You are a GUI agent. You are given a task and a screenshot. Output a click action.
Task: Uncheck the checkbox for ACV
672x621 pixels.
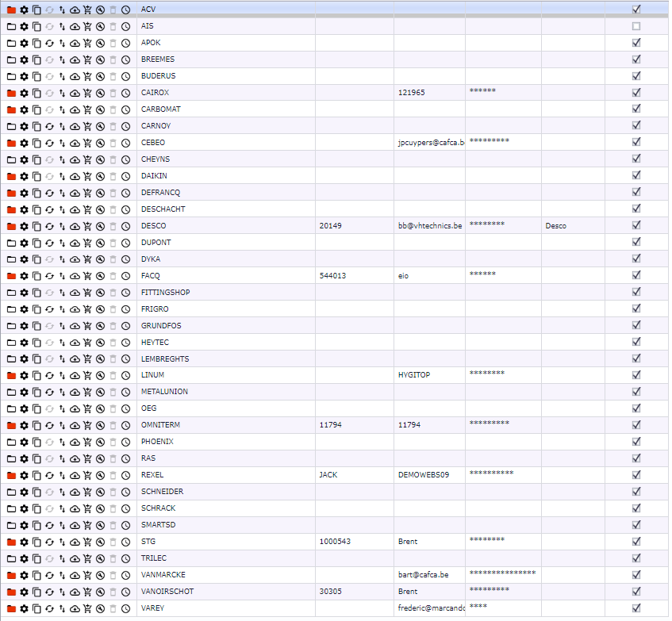click(x=636, y=9)
